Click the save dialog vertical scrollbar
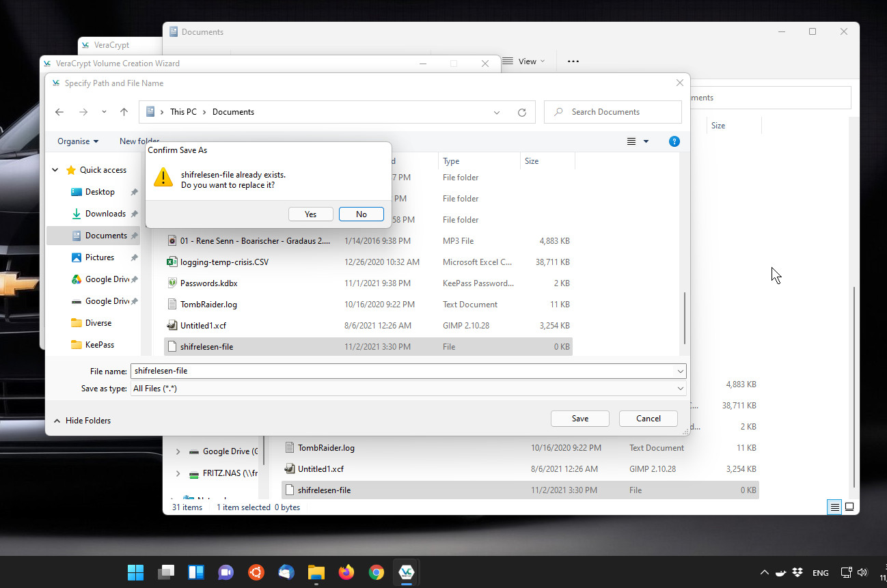Screen dimensions: 887x588 point(684,318)
